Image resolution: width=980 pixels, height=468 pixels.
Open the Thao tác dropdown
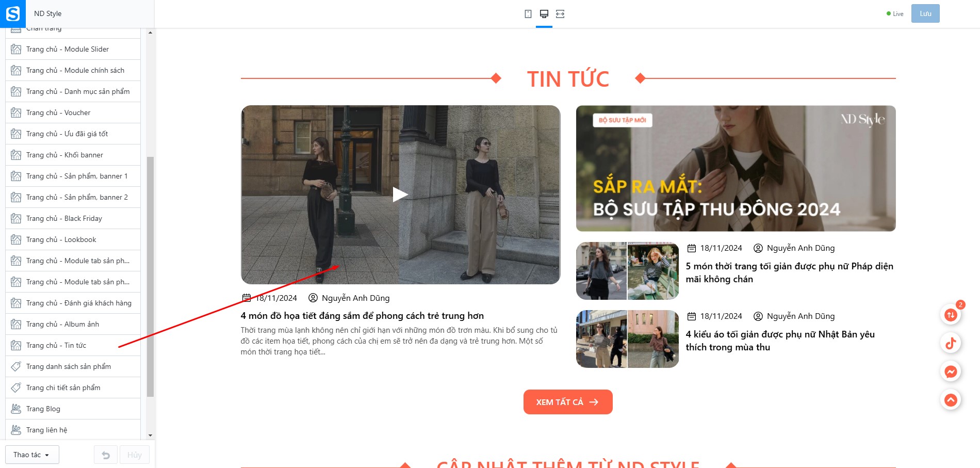(32, 455)
